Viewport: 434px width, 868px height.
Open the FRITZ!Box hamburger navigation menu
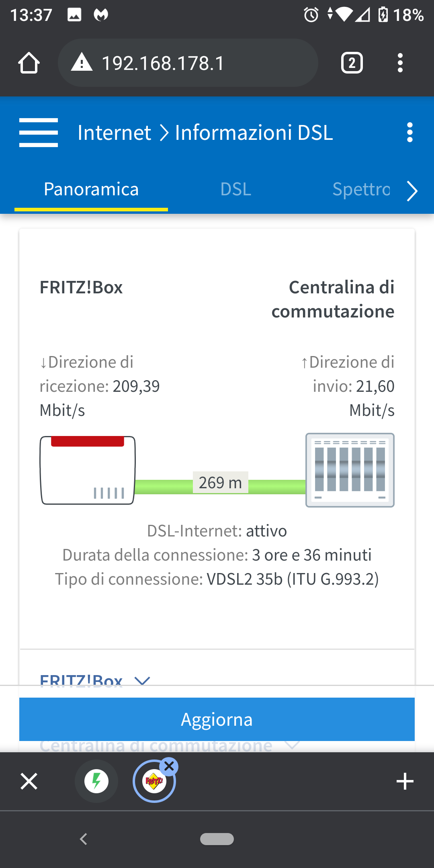click(x=39, y=133)
